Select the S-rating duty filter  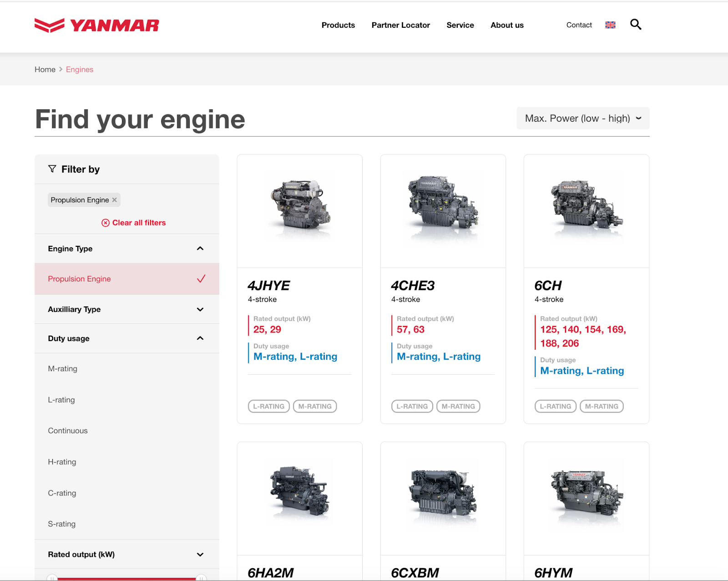click(x=62, y=524)
